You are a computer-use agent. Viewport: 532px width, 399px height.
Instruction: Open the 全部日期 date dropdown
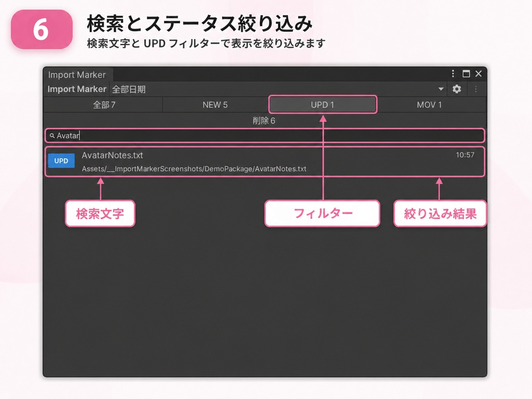pos(278,89)
